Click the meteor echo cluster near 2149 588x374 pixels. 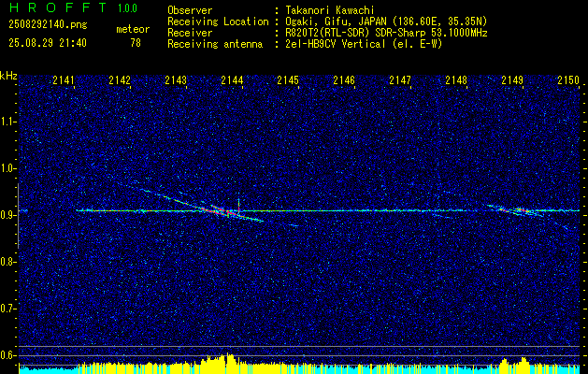(518, 210)
